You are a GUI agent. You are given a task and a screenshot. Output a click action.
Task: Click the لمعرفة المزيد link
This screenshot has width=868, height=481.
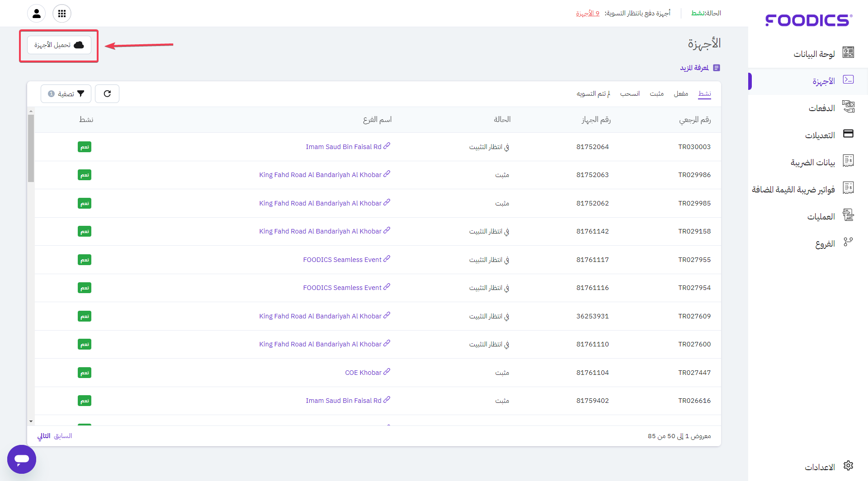[x=694, y=68]
